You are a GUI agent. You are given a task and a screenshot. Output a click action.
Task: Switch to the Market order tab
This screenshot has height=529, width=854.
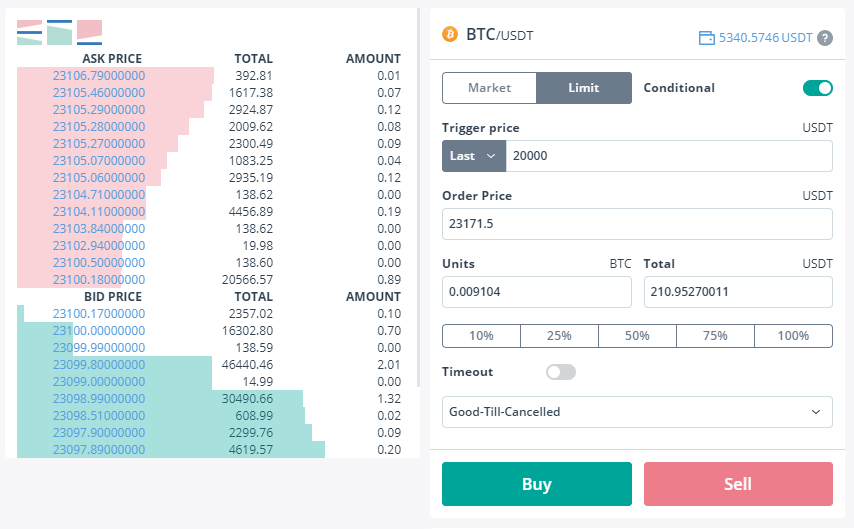(489, 88)
